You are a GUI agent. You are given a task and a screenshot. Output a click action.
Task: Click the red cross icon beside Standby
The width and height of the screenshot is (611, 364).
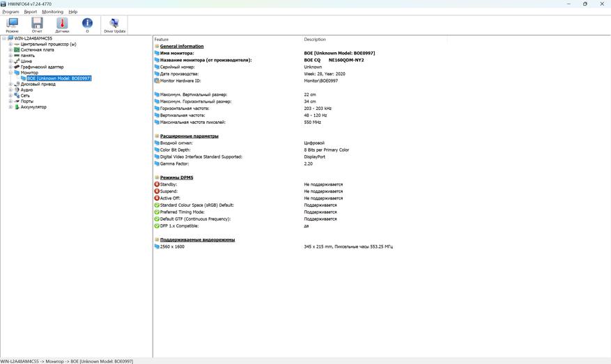(x=157, y=184)
